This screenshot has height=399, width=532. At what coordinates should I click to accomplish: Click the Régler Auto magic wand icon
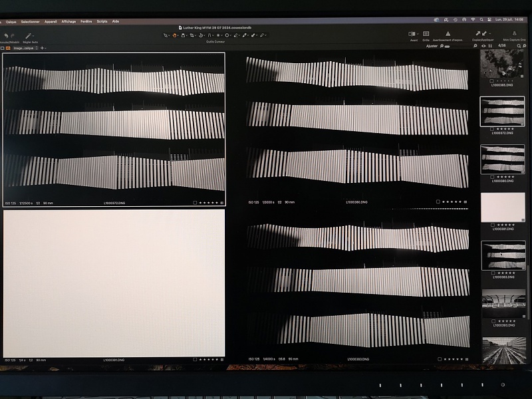click(x=29, y=35)
